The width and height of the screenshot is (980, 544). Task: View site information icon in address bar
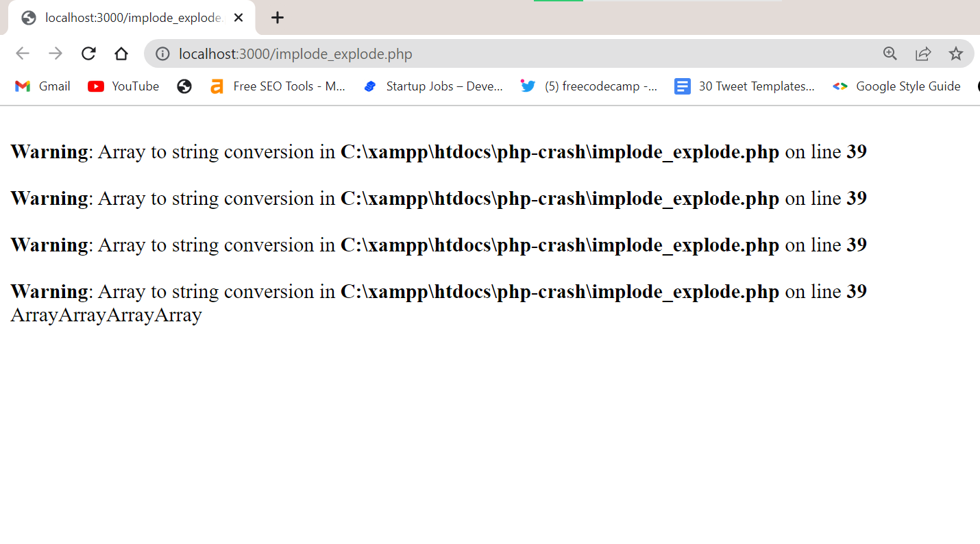click(x=162, y=53)
